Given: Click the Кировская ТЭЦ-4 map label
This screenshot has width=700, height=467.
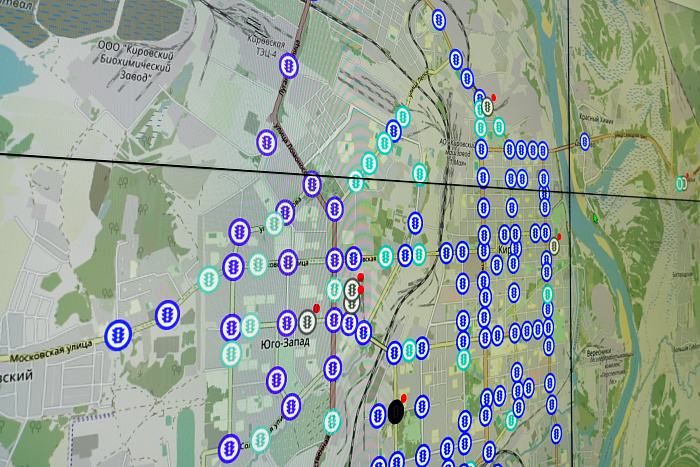Looking at the screenshot, I should [x=267, y=46].
